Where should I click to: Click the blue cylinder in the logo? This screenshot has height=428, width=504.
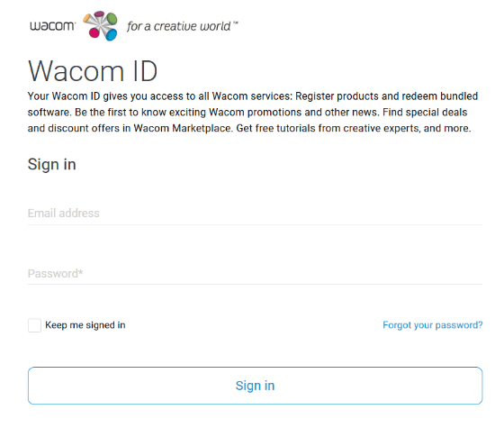[x=112, y=35]
